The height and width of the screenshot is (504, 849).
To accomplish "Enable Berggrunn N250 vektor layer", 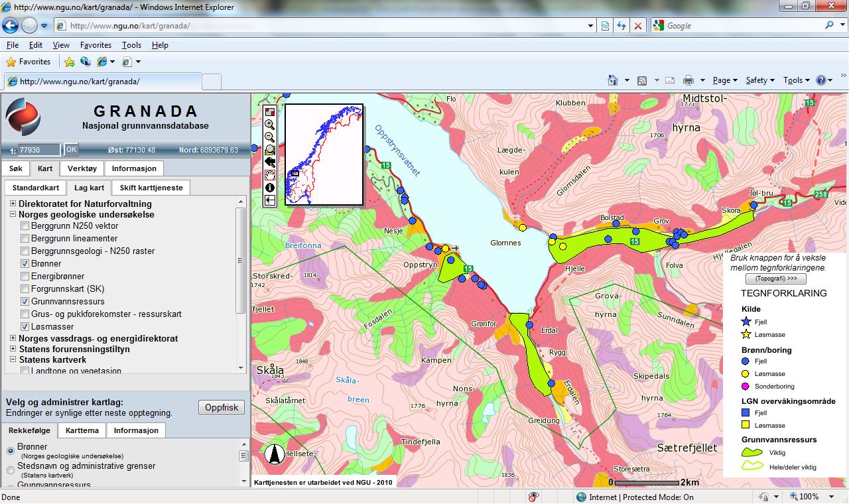I will tap(25, 226).
